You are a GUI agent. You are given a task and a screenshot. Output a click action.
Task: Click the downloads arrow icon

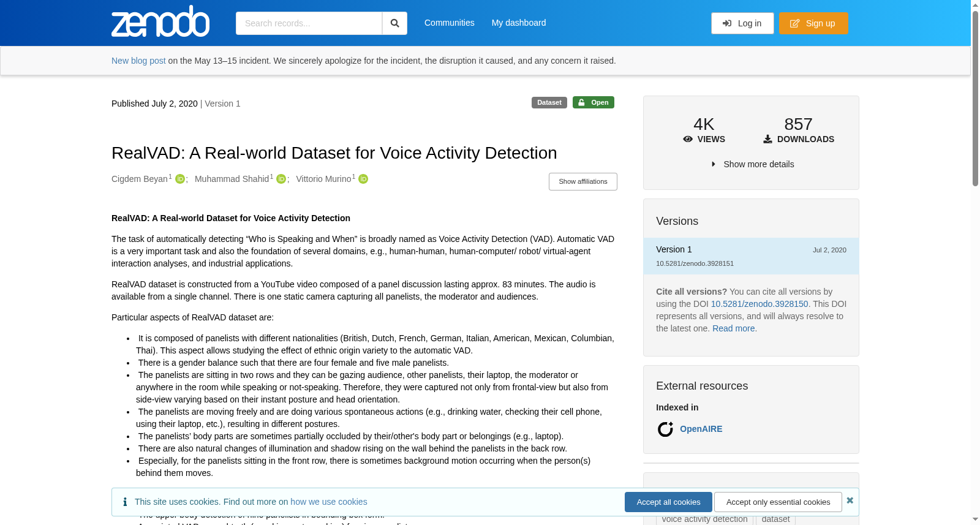coord(767,139)
